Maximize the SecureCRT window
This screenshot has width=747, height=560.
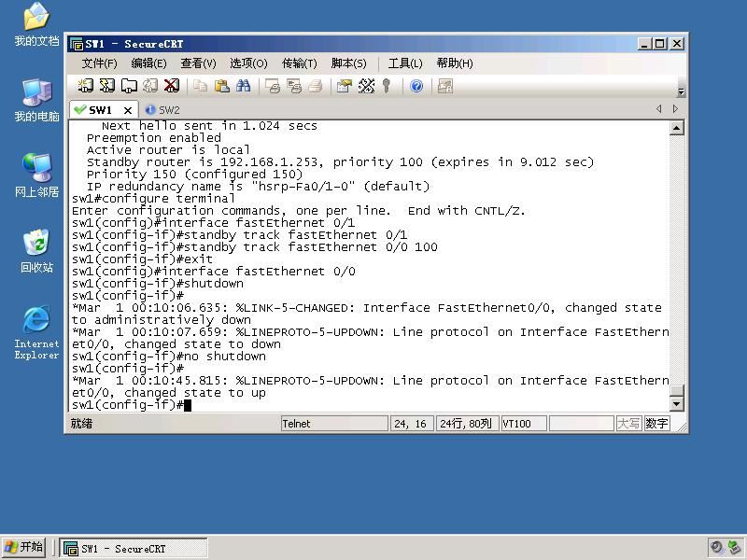coord(659,44)
